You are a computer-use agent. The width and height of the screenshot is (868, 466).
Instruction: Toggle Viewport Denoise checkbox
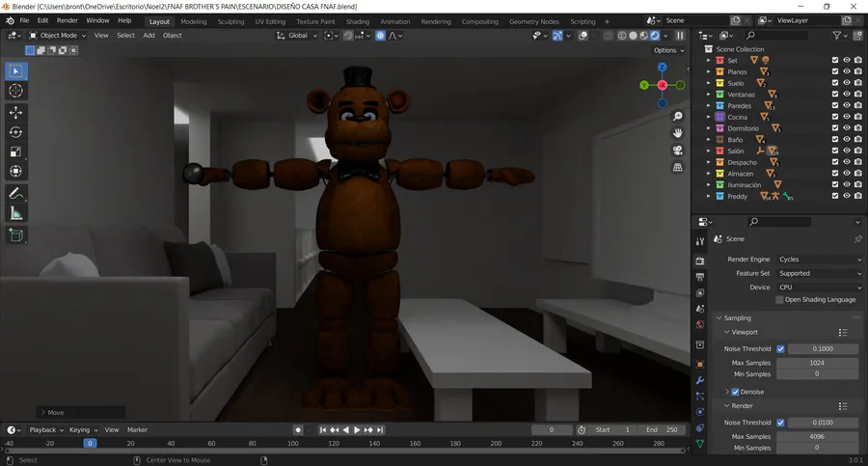coord(735,392)
